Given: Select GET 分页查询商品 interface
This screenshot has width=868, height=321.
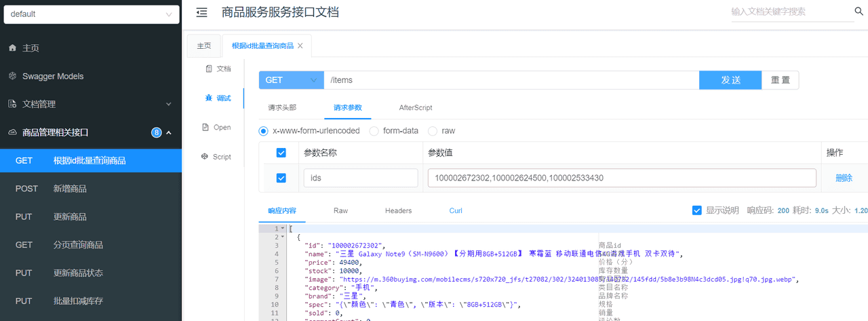Looking at the screenshot, I should pyautogui.click(x=91, y=244).
